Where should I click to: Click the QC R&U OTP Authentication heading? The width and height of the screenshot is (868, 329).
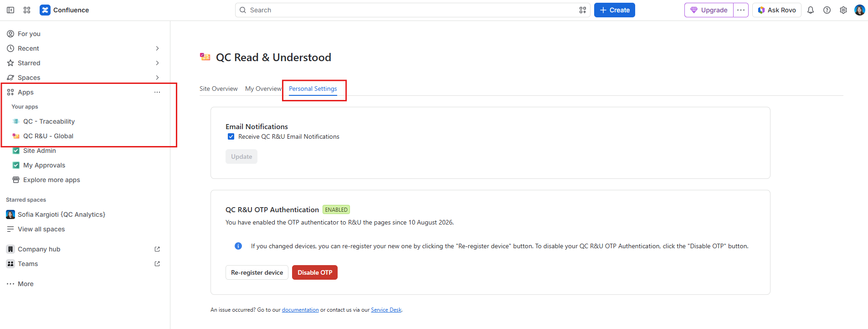(272, 210)
